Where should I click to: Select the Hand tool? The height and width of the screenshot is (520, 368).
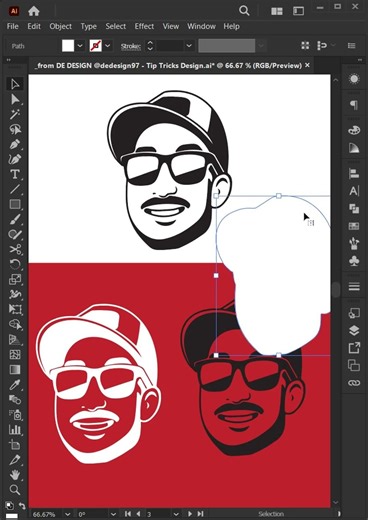click(x=15, y=475)
